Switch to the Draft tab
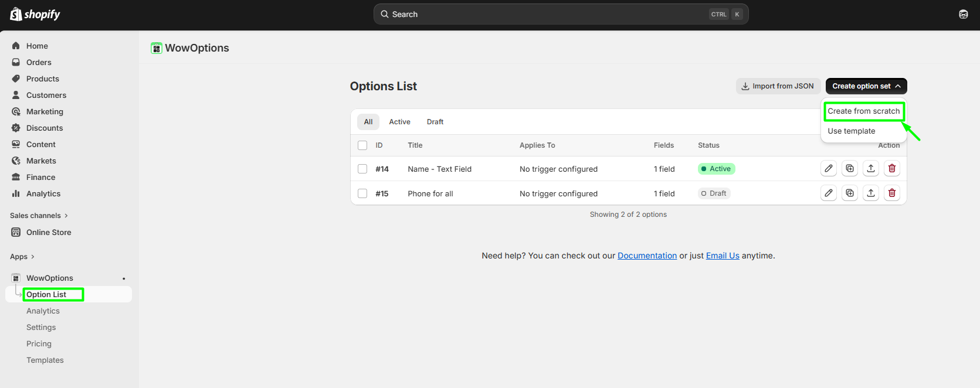 point(435,122)
